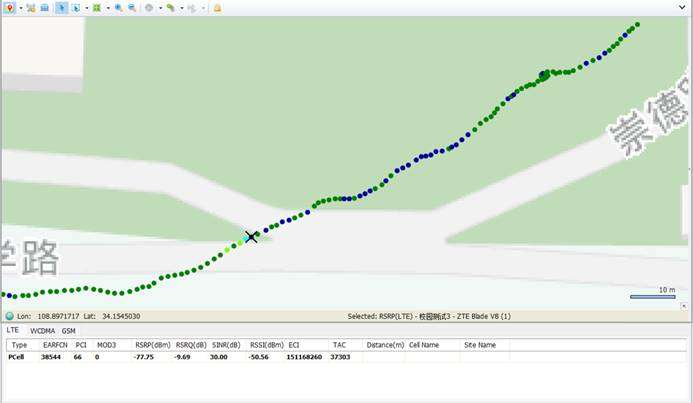Open dropdown arrow beside map pin icon
Screen dimensions: 693x403
[21, 8]
